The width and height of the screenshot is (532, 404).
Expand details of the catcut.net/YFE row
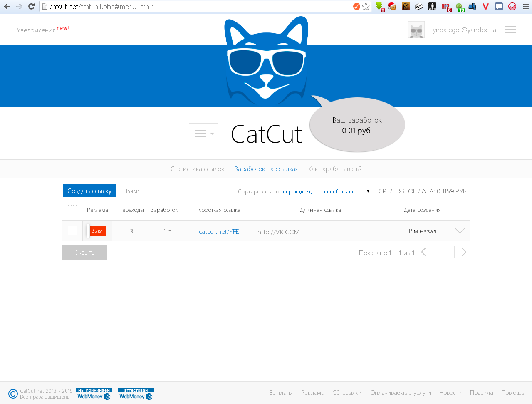(x=460, y=231)
